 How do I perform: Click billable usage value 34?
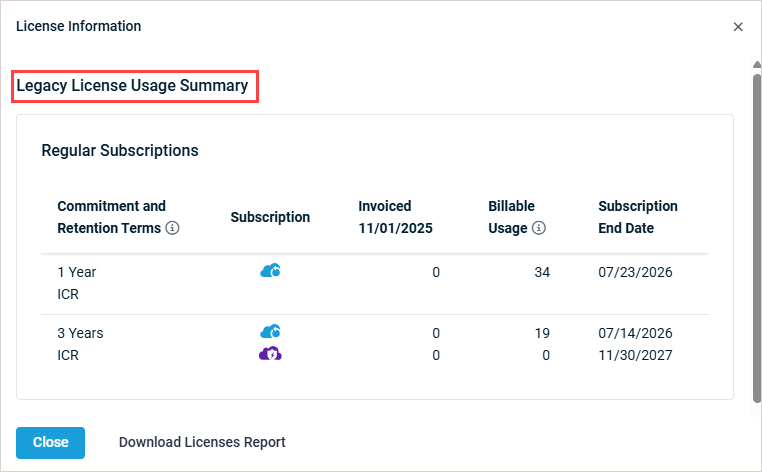click(x=542, y=272)
